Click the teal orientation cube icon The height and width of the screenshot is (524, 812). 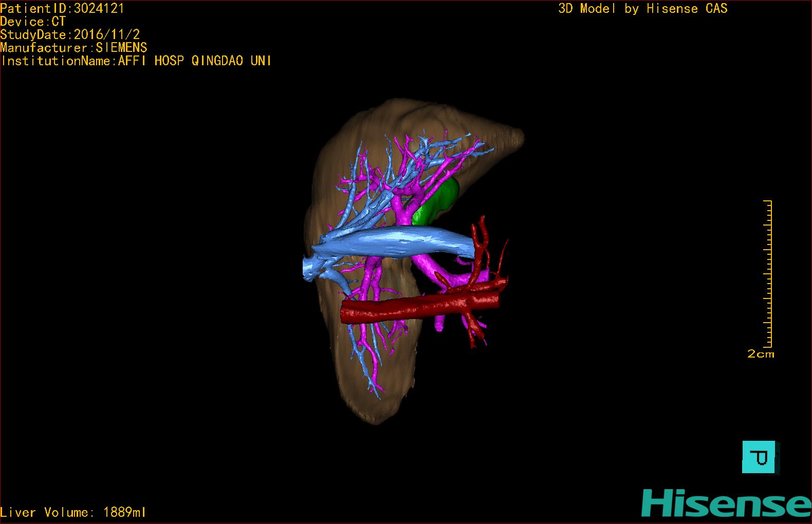point(760,457)
